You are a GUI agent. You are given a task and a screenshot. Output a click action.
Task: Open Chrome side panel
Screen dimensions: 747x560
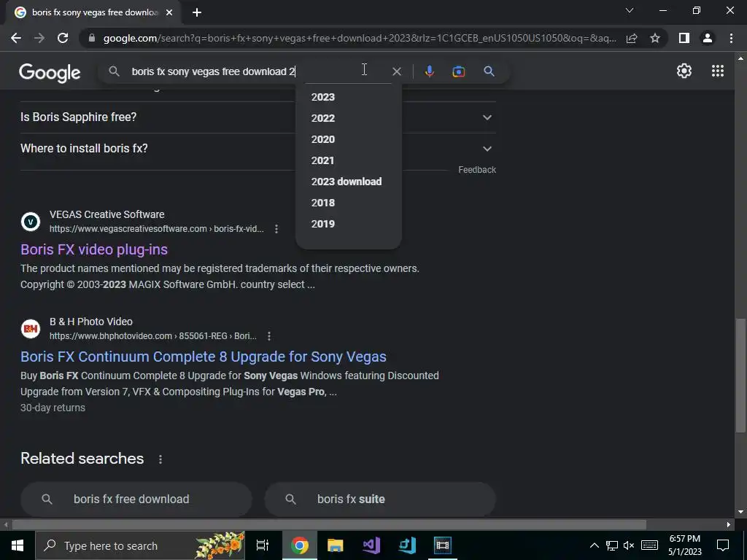click(x=684, y=38)
